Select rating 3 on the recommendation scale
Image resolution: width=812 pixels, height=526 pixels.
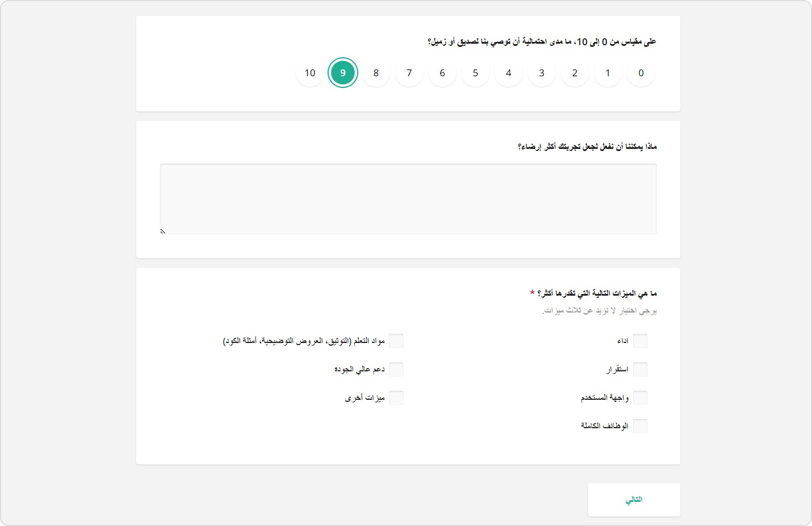541,73
